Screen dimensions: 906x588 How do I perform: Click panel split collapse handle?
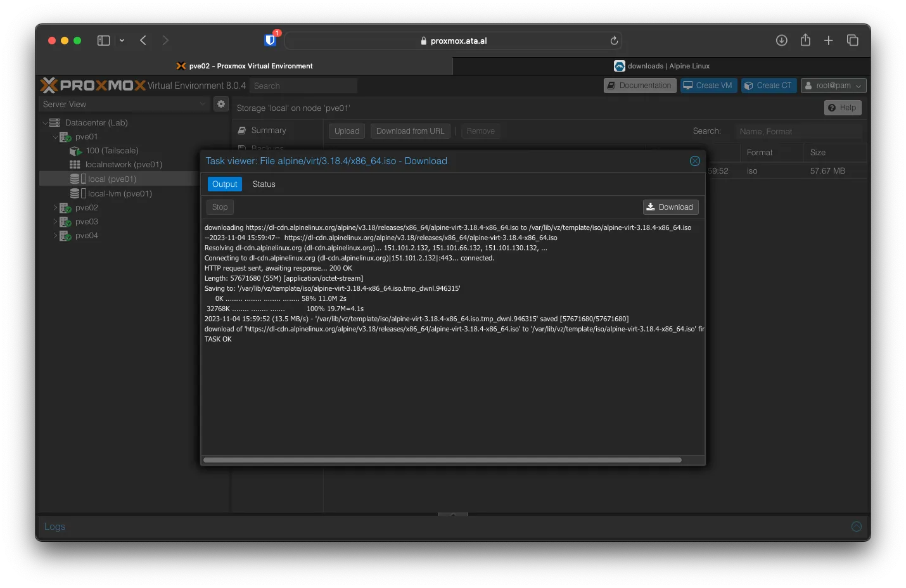453,514
